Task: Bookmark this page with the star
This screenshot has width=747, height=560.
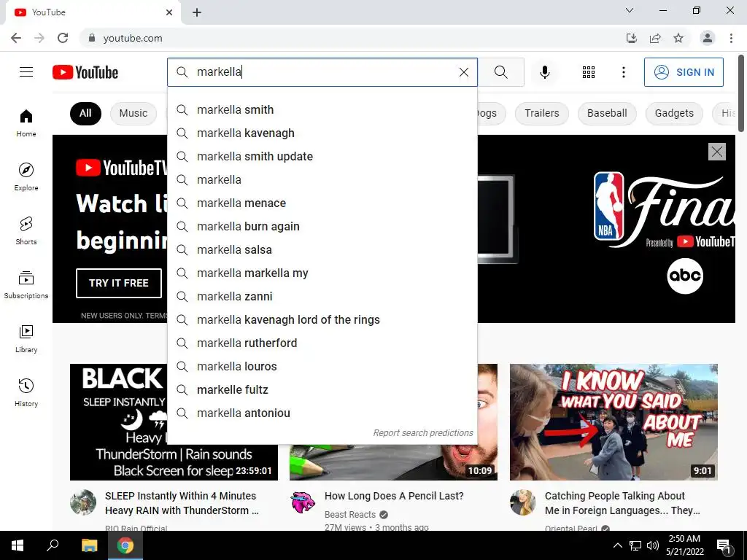Action: (x=678, y=38)
